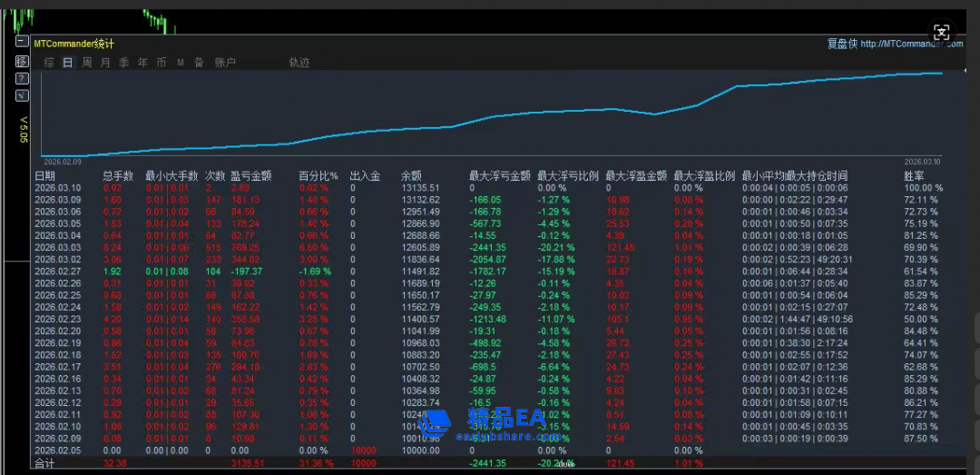Open the question mark help icon
980x475 pixels.
click(x=22, y=78)
